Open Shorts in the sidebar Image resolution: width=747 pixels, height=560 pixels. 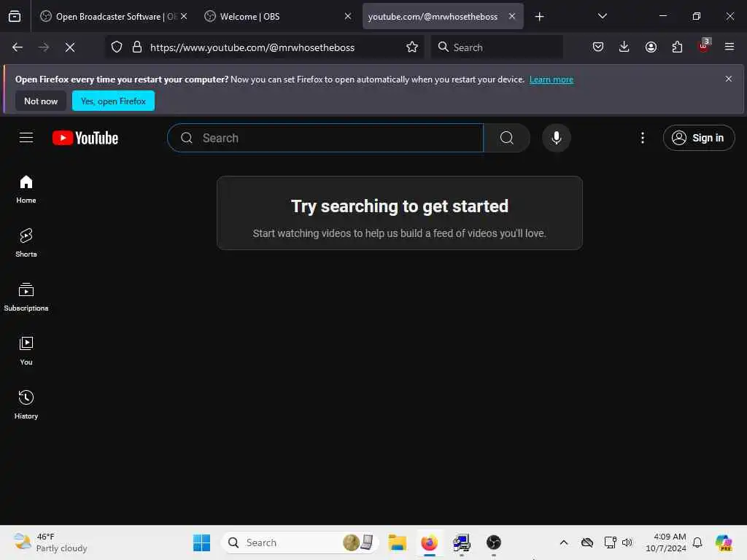26,243
